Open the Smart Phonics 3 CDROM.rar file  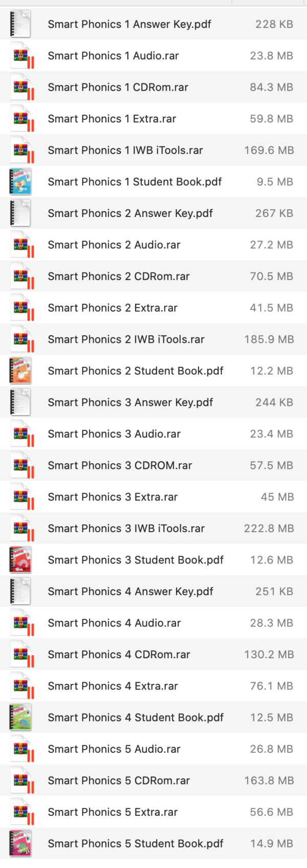tap(119, 465)
